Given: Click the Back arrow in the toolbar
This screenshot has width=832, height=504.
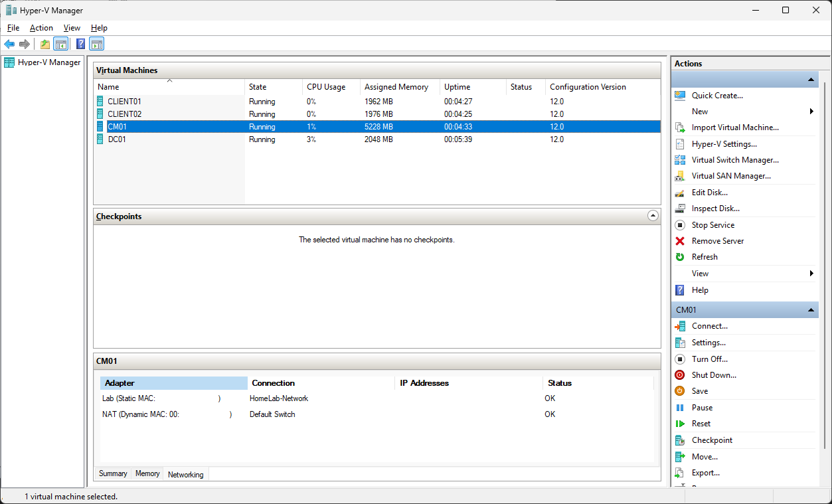Looking at the screenshot, I should (x=9, y=44).
